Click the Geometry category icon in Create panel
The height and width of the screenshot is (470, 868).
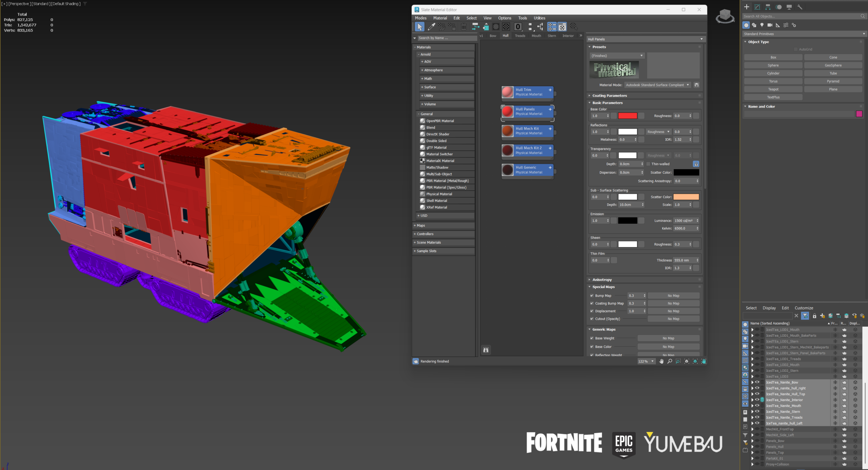pyautogui.click(x=746, y=25)
